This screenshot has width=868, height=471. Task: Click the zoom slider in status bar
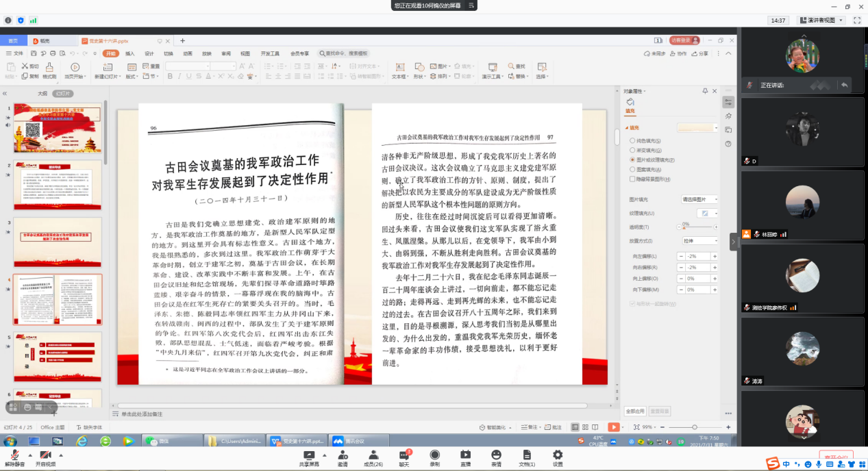point(694,427)
